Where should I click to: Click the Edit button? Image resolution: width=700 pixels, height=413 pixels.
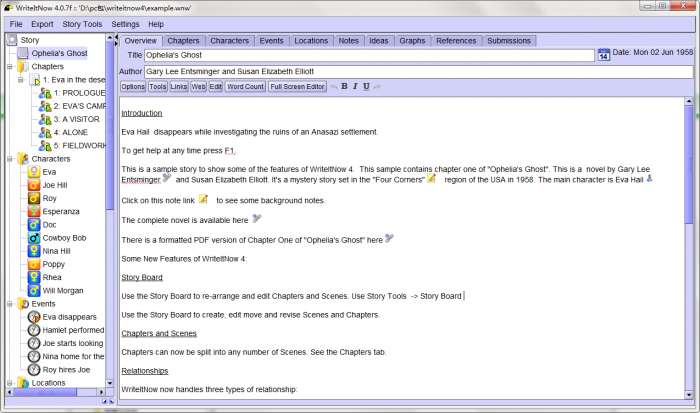(x=216, y=87)
